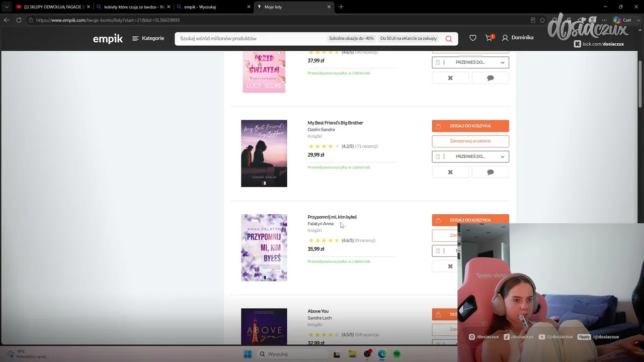Open the taskbar app with red notification badge
This screenshot has height=362, width=644.
point(367,354)
